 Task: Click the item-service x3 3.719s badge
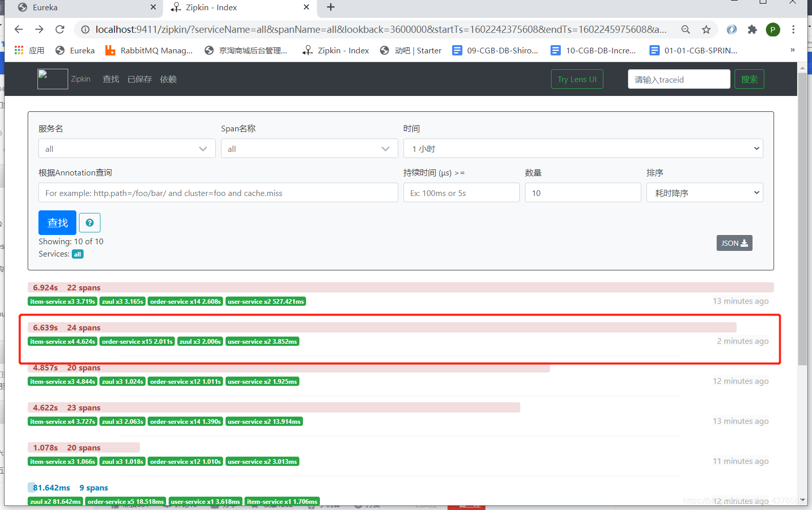coord(63,301)
